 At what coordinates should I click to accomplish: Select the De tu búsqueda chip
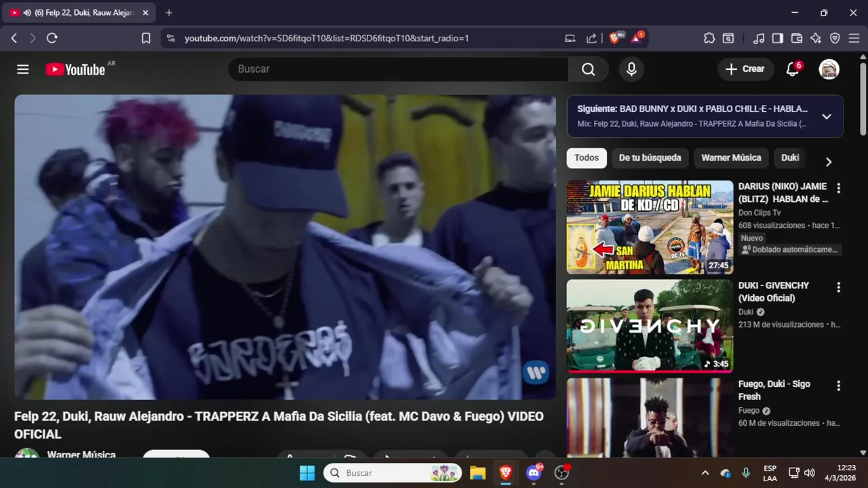pos(650,158)
